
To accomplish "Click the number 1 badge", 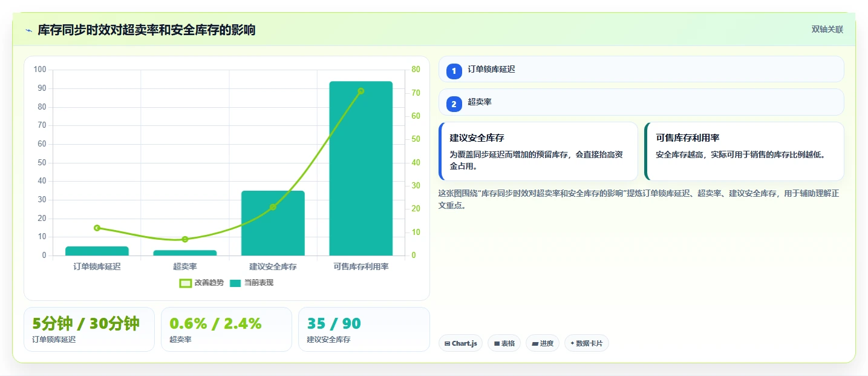I will (x=454, y=71).
